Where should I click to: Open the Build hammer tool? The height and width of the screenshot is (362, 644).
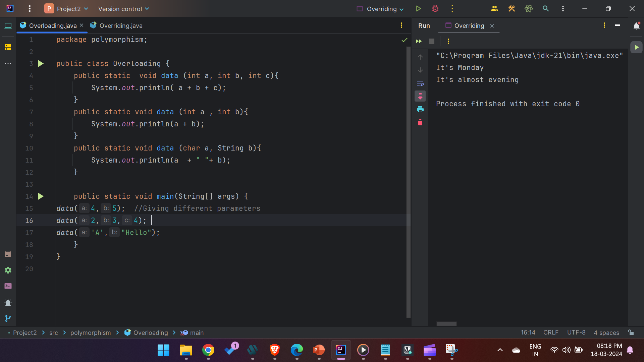pos(512,9)
